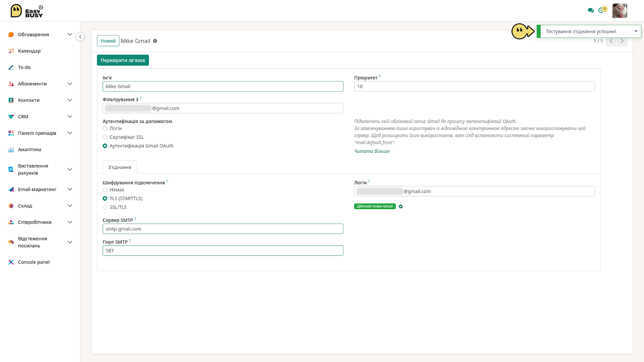Viewport: 644px width, 362px height.
Task: Click the Склад sidebar icon
Action: tap(11, 206)
